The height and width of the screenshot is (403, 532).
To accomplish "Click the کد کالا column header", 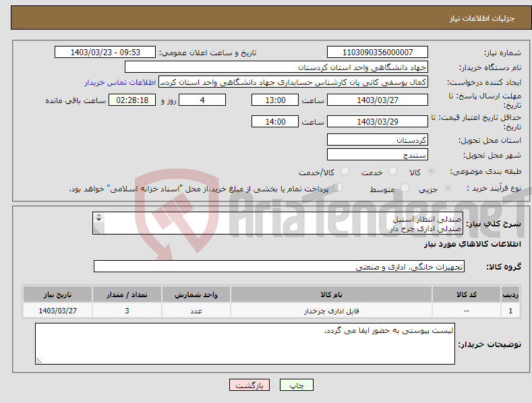I will point(467,294).
